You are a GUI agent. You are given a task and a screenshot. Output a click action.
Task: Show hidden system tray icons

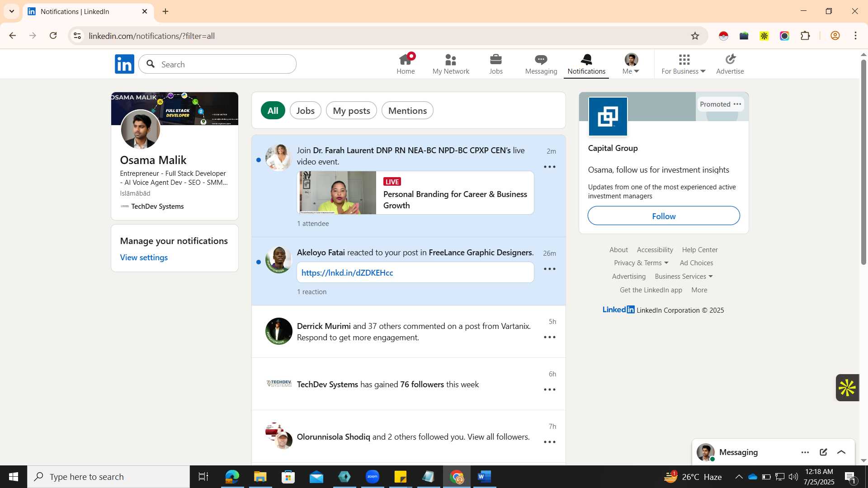click(x=739, y=477)
